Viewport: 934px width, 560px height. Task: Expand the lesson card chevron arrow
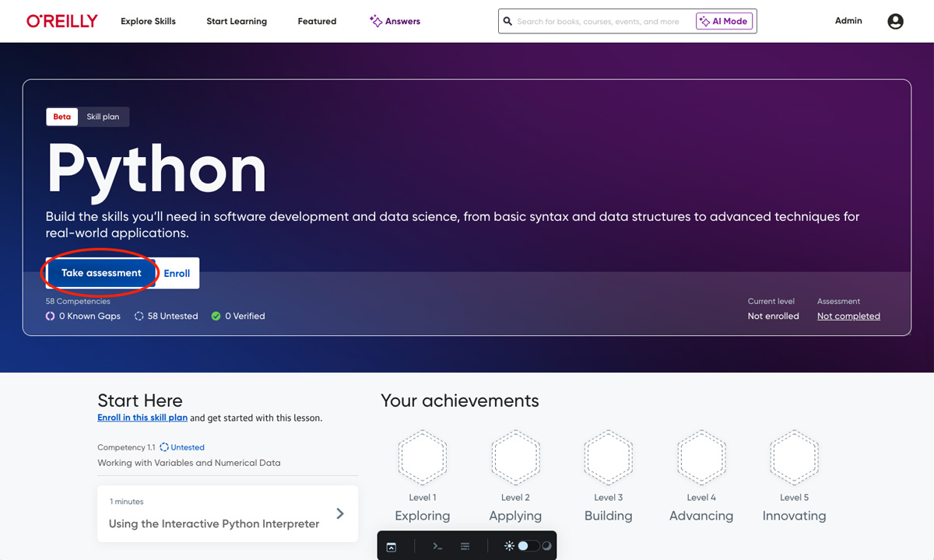(x=340, y=513)
